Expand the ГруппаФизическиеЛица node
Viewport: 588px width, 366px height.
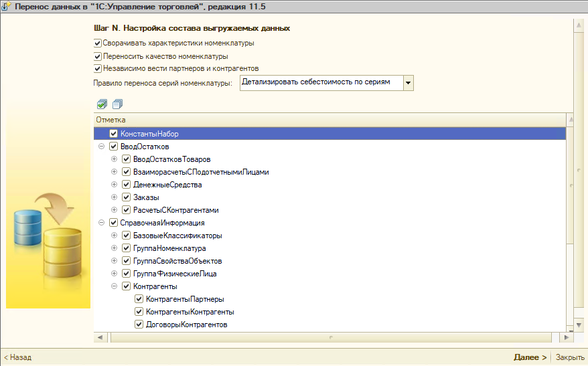tap(114, 274)
